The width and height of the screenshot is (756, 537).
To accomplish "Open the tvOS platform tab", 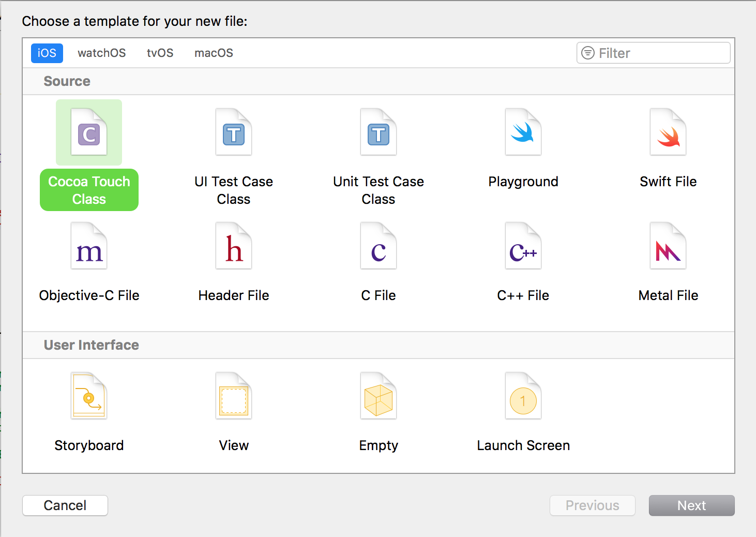I will point(160,53).
